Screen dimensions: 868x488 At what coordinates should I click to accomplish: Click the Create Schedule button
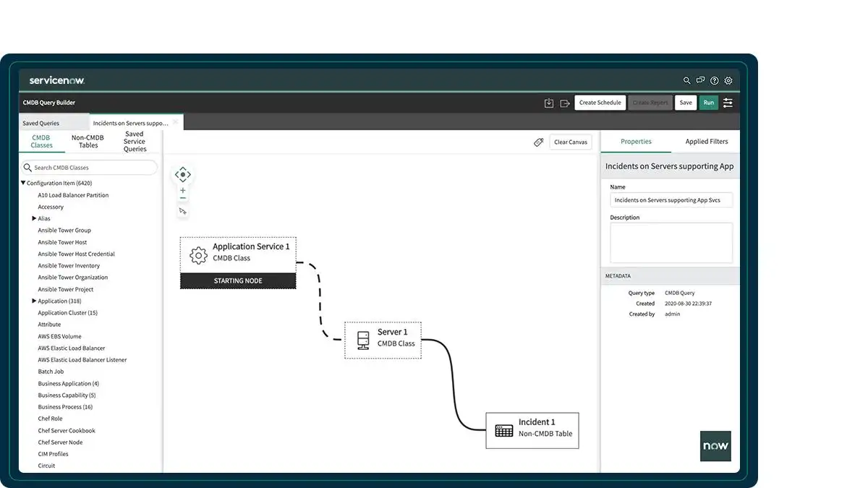(x=600, y=103)
